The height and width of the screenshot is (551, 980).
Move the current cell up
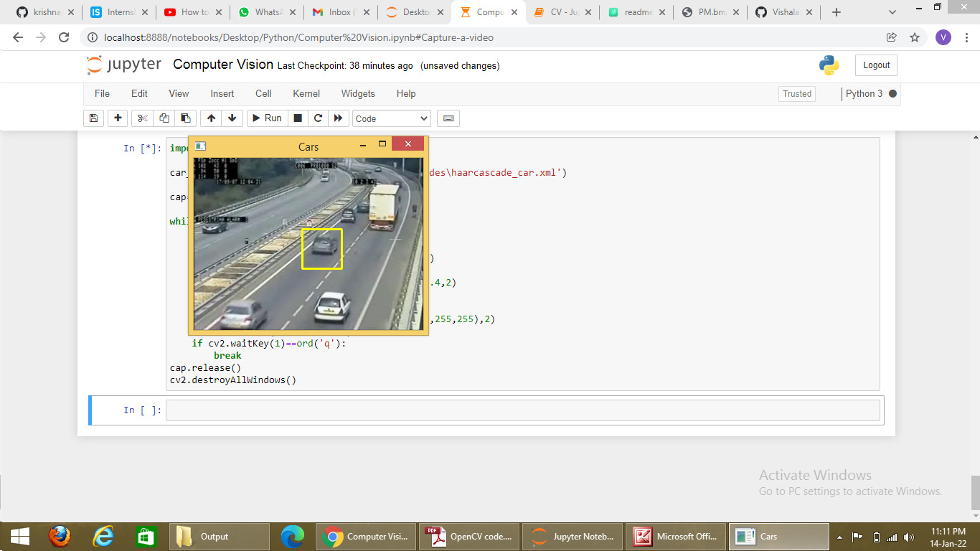(211, 118)
